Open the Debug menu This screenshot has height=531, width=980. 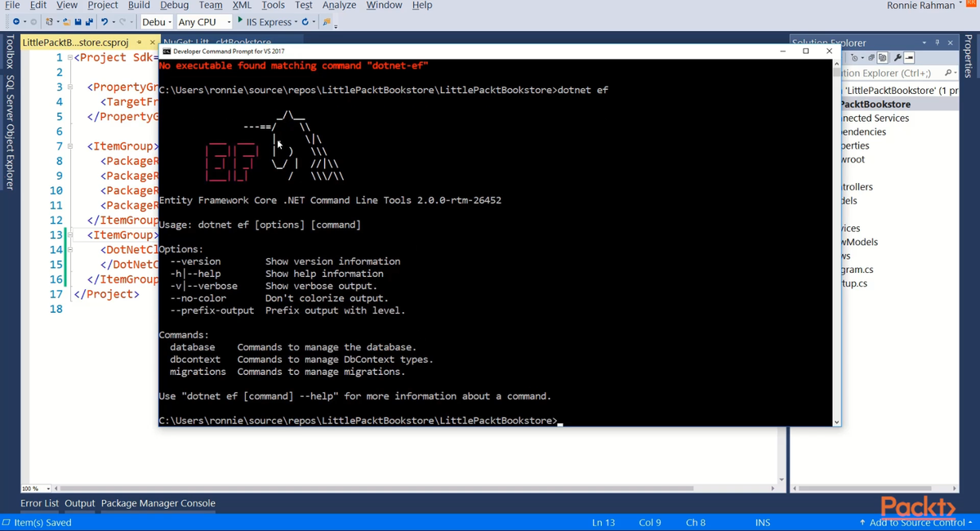click(174, 5)
